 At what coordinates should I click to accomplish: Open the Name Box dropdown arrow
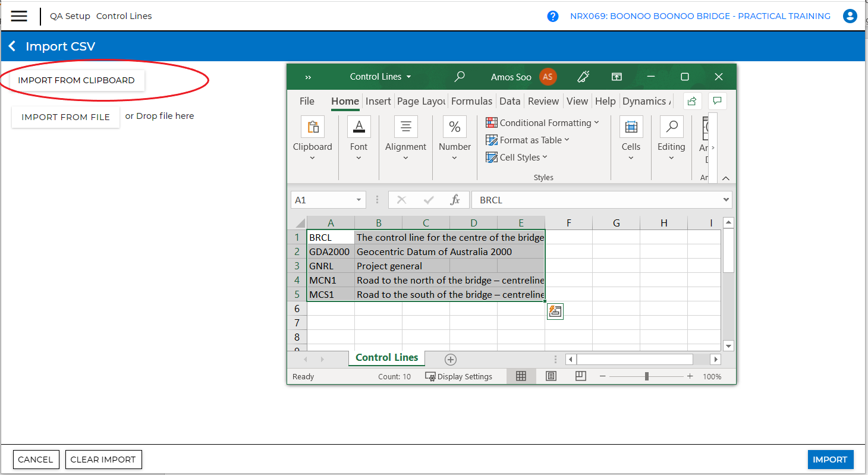358,200
